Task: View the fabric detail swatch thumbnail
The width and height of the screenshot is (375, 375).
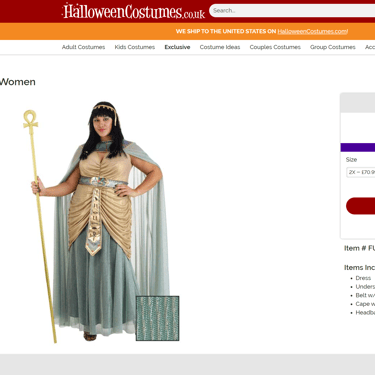Action: pos(158,318)
